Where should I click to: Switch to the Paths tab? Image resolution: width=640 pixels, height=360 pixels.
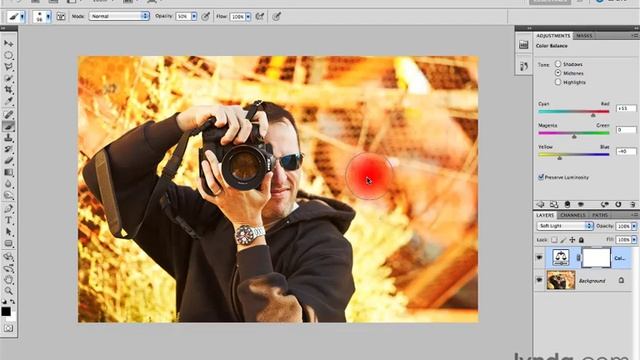[600, 215]
